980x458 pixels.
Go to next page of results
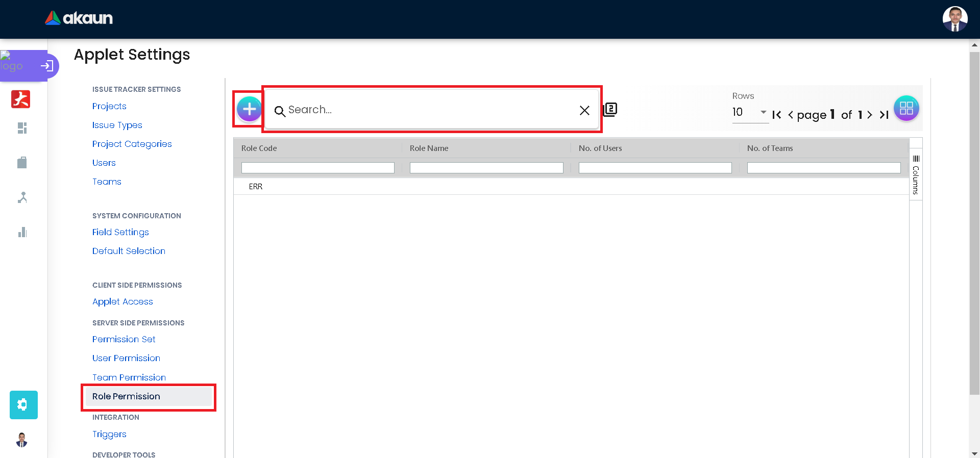pos(870,115)
